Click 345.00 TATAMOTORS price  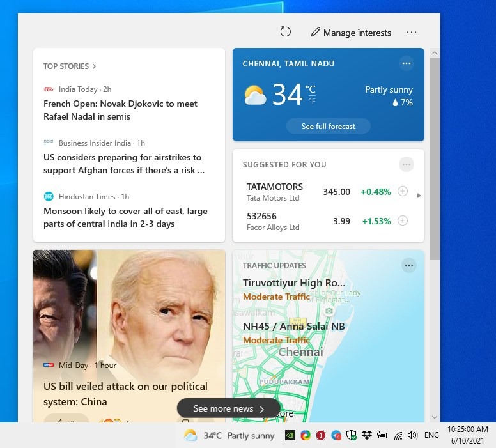click(337, 192)
